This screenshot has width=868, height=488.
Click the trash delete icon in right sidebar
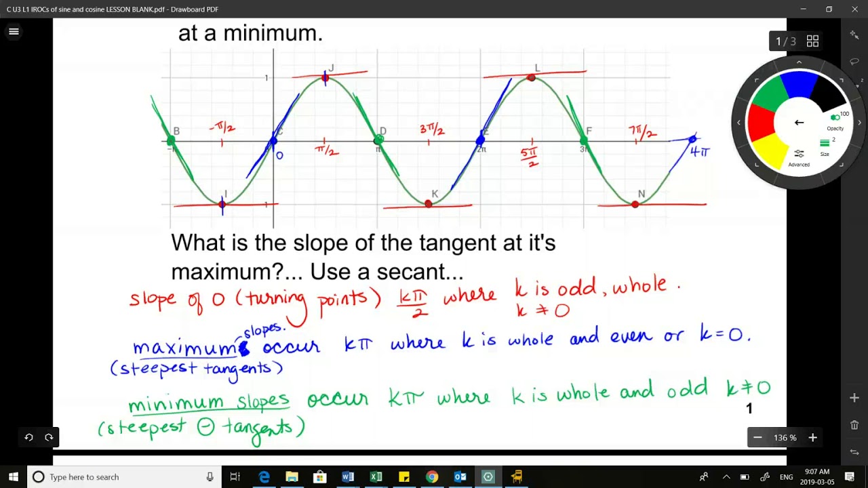point(854,425)
